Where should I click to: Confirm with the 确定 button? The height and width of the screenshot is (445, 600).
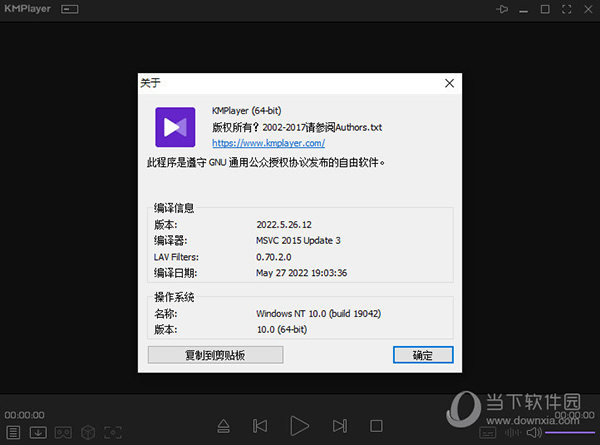(x=423, y=355)
